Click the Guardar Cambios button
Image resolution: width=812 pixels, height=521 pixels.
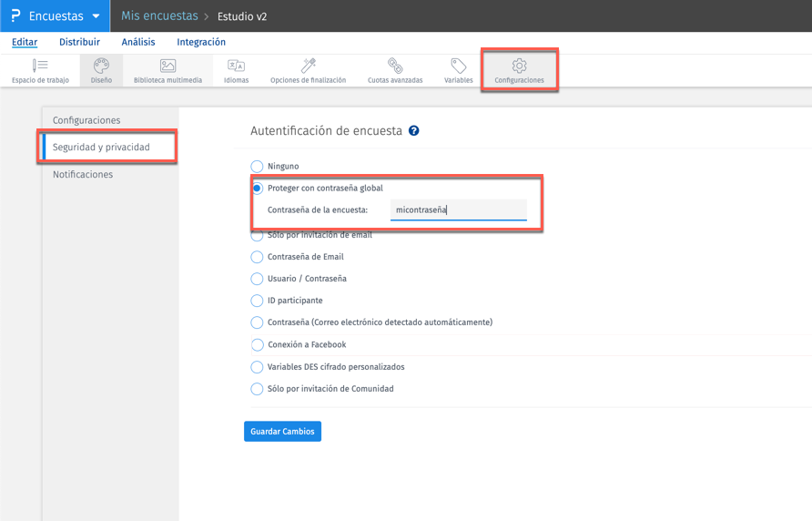coord(282,431)
